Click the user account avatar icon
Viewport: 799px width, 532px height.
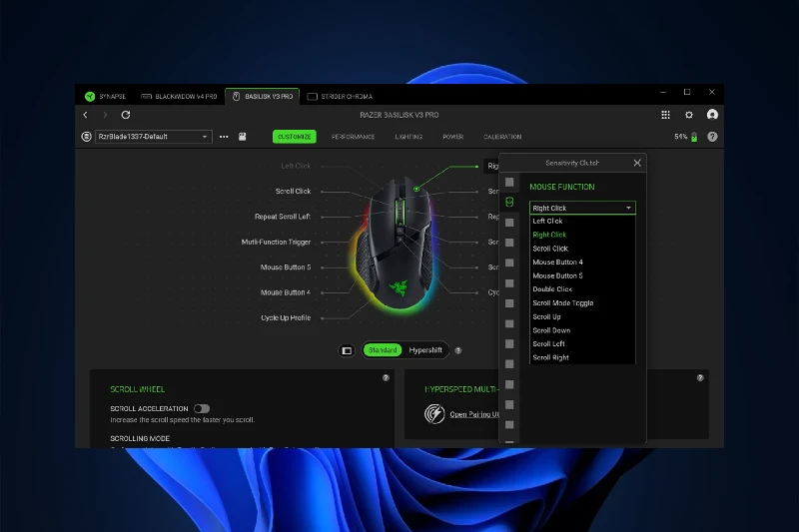(x=712, y=115)
